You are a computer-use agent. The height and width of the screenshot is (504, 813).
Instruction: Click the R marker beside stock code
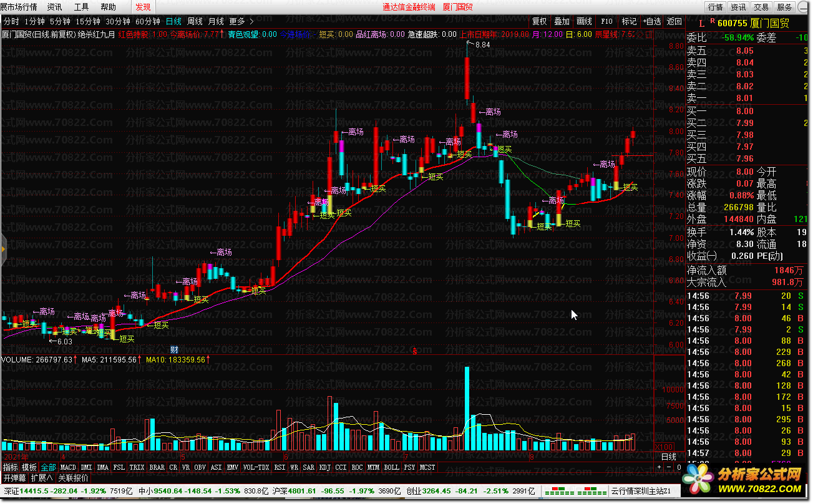click(712, 21)
